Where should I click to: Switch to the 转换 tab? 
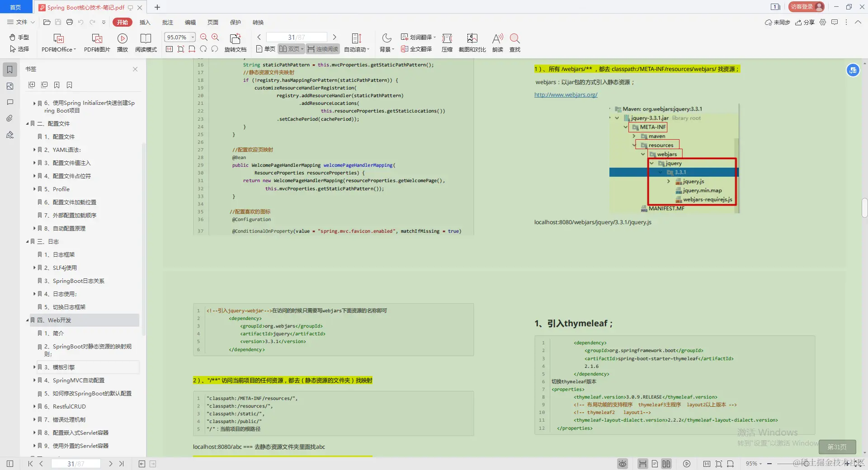pyautogui.click(x=258, y=22)
